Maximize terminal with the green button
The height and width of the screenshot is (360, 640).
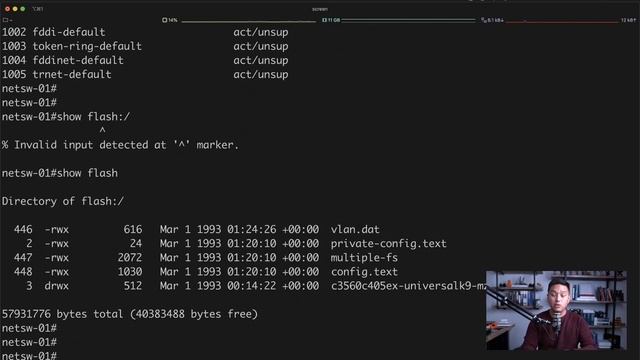click(23, 9)
